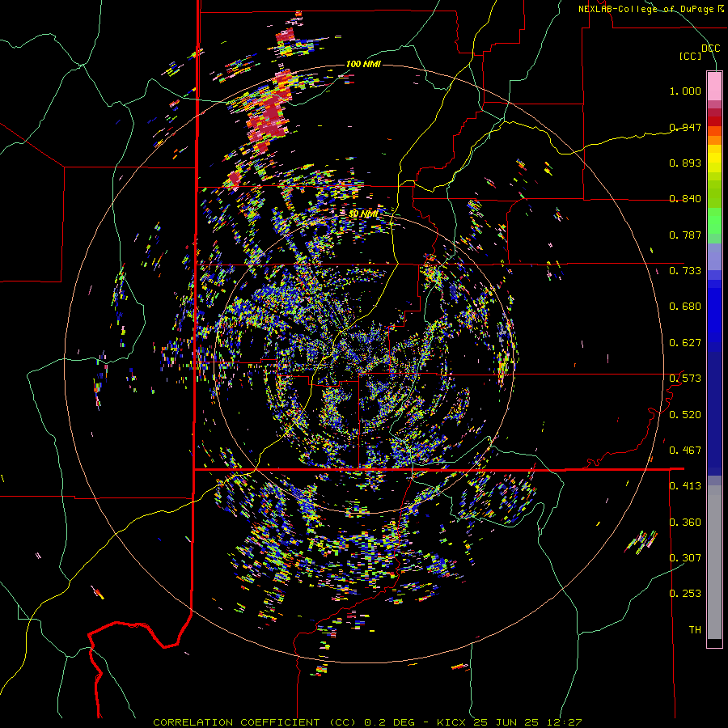
Task: Select the 0.520 scale value
Action: point(685,415)
